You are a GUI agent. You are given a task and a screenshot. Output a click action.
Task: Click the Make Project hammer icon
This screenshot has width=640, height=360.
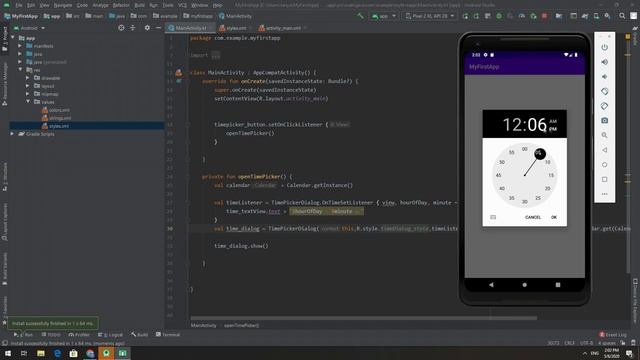[360, 16]
